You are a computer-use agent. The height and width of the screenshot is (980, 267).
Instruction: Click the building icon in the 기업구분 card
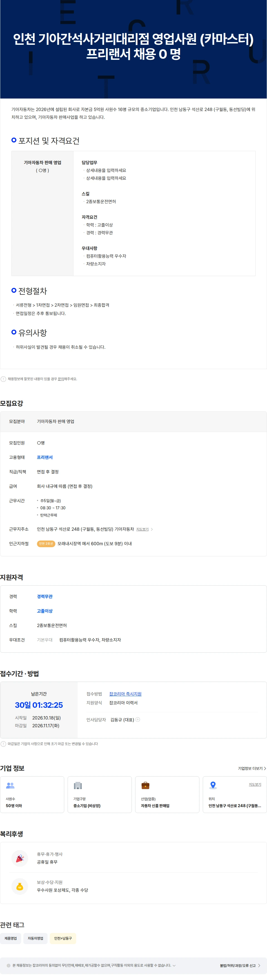pos(78,785)
